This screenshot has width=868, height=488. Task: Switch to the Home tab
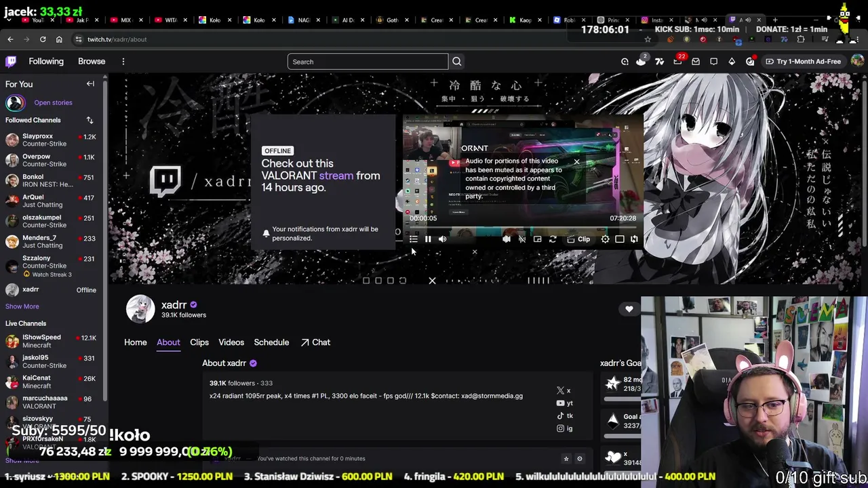(x=136, y=342)
